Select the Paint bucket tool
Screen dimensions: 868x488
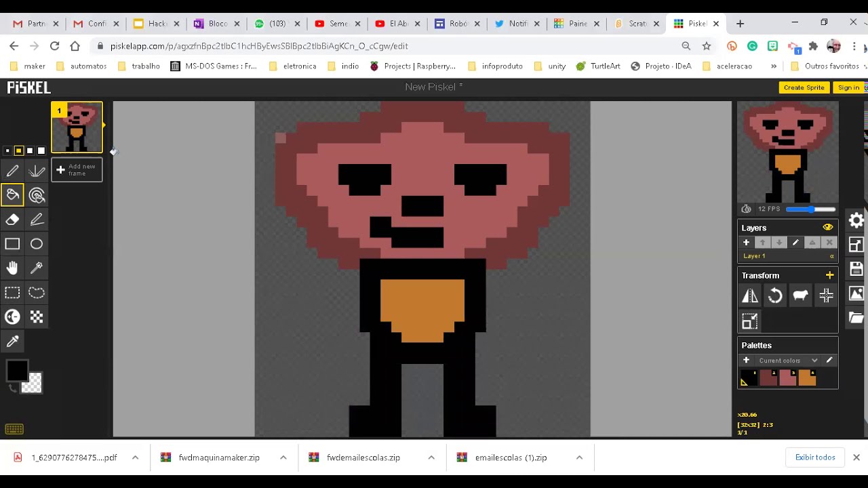12,195
